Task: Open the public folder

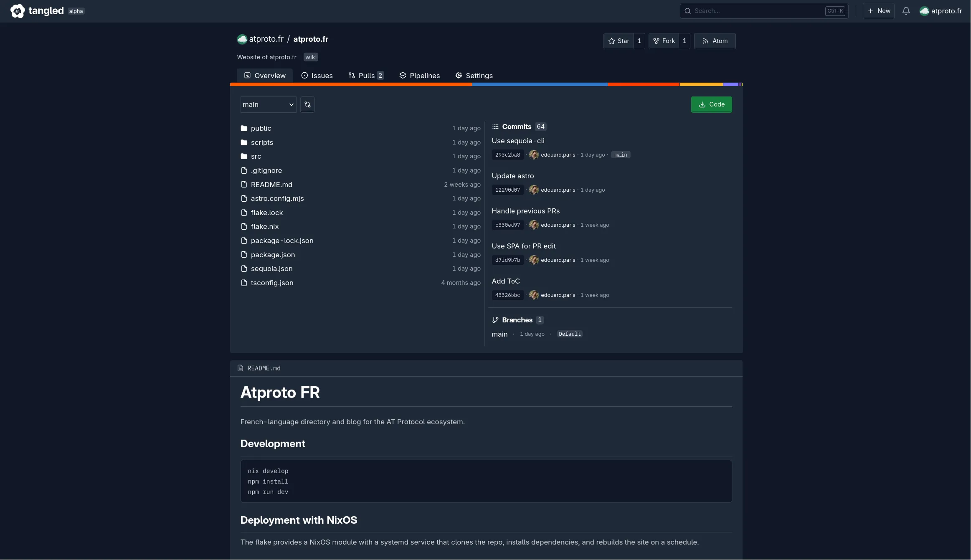Action: click(x=261, y=128)
